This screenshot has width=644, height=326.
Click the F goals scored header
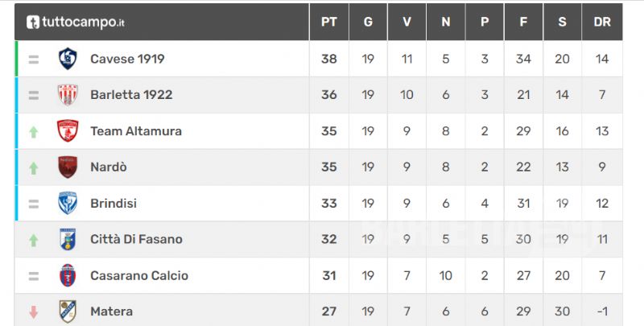point(523,23)
